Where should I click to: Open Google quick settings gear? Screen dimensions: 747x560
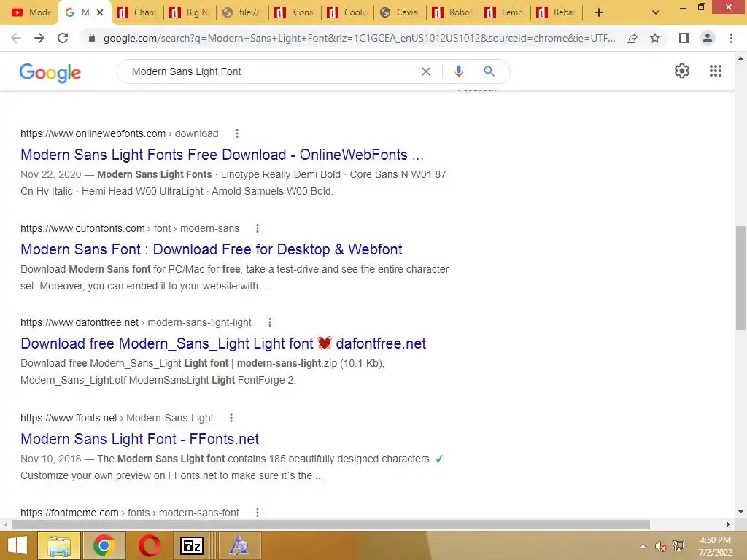point(682,71)
